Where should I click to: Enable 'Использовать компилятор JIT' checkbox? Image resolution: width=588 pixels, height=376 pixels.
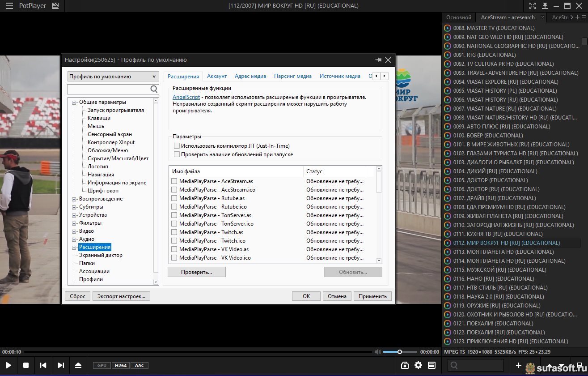[177, 146]
